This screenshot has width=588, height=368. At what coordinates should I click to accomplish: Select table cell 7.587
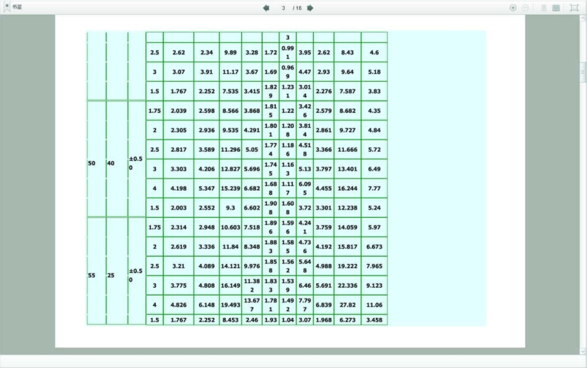(347, 91)
